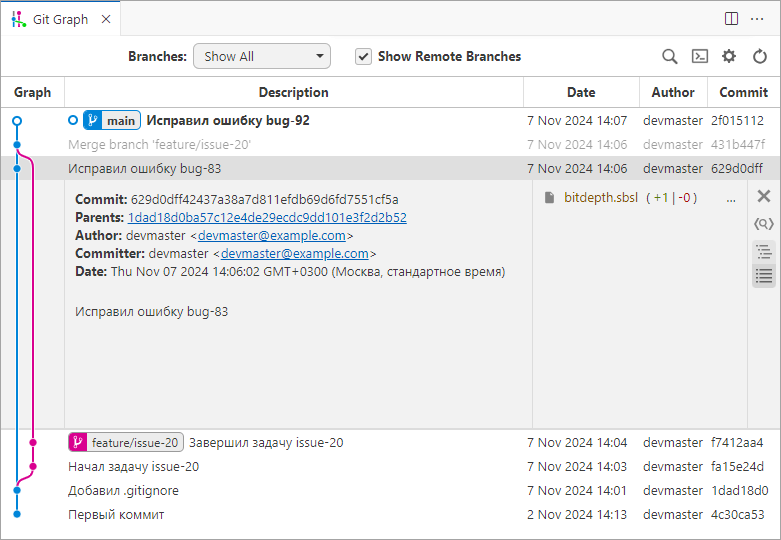781x540 pixels.
Task: Click the parent commit hash link
Action: [267, 217]
